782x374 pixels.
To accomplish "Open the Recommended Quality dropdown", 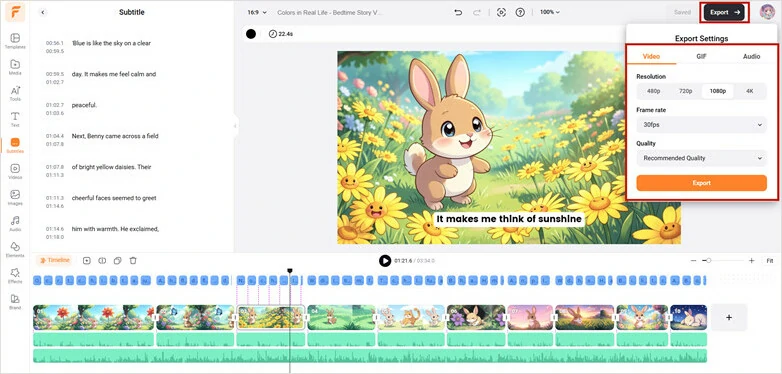I will (x=701, y=158).
